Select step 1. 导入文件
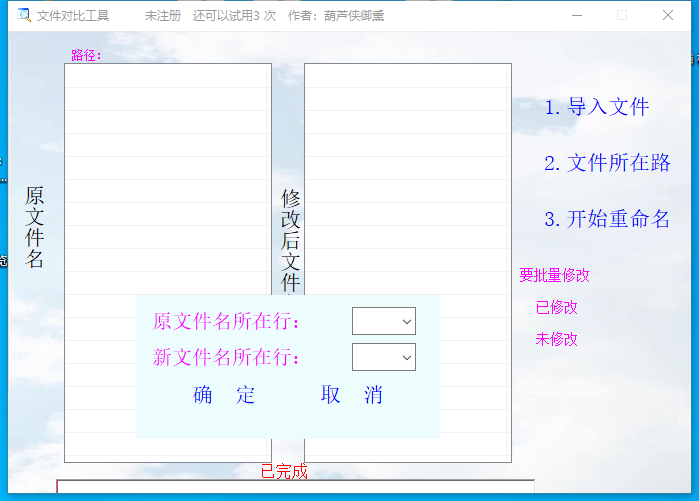This screenshot has height=501, width=699. tap(597, 107)
